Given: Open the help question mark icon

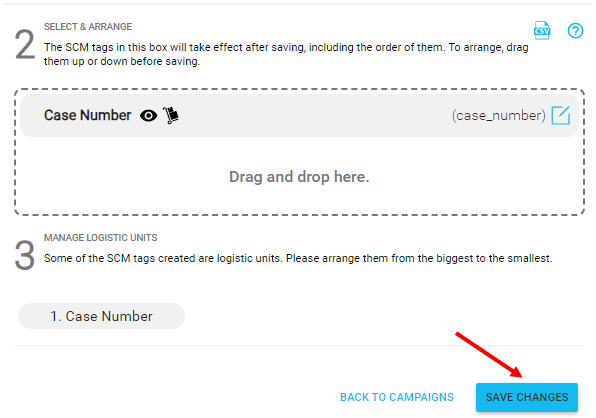Looking at the screenshot, I should coord(575,30).
